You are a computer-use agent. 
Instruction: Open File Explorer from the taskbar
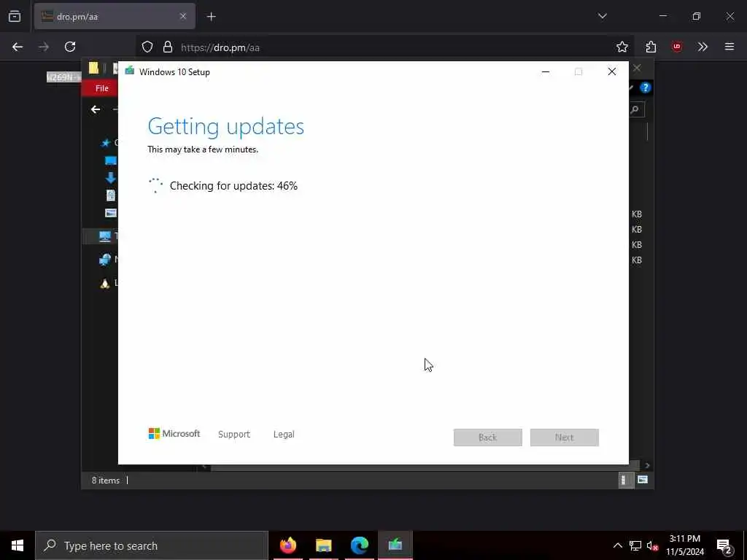pos(323,545)
